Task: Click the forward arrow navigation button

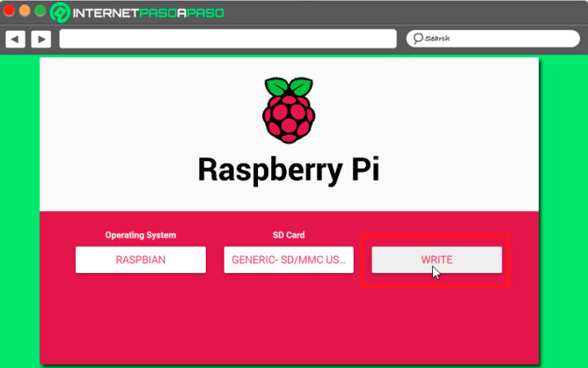Action: 41,38
